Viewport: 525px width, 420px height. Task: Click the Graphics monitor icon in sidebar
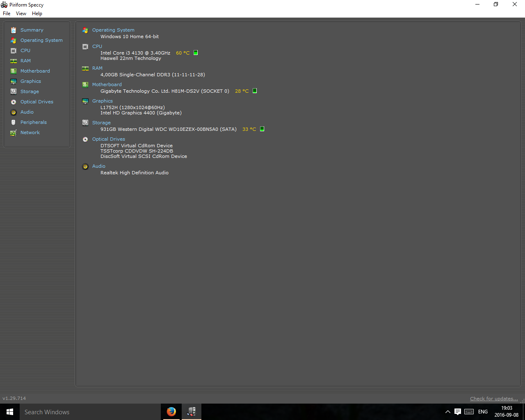(x=14, y=81)
